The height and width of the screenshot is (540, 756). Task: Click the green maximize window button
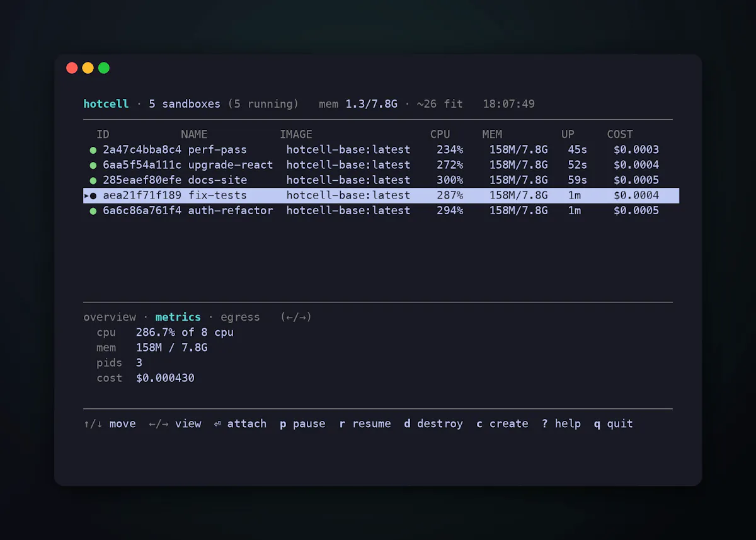coord(104,68)
